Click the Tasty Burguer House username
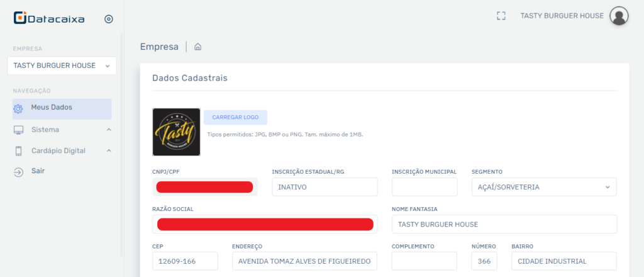 pyautogui.click(x=562, y=16)
